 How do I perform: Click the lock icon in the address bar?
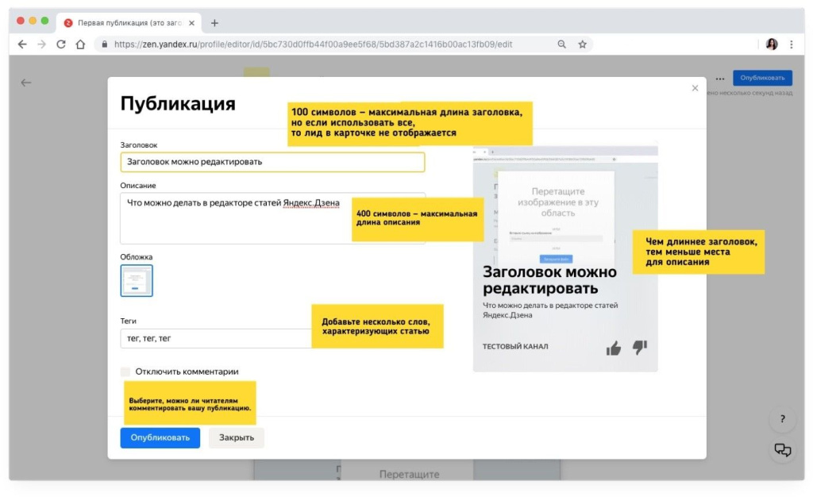105,44
